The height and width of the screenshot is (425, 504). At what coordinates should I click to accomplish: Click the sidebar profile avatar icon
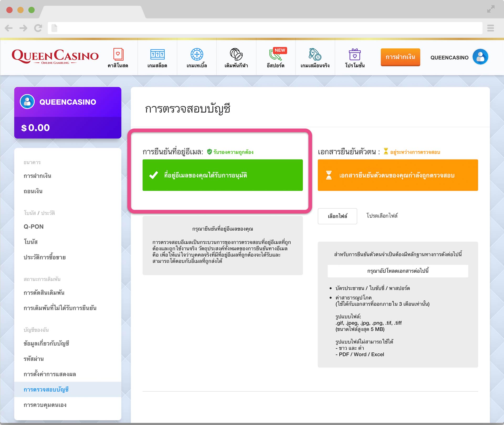(x=27, y=102)
